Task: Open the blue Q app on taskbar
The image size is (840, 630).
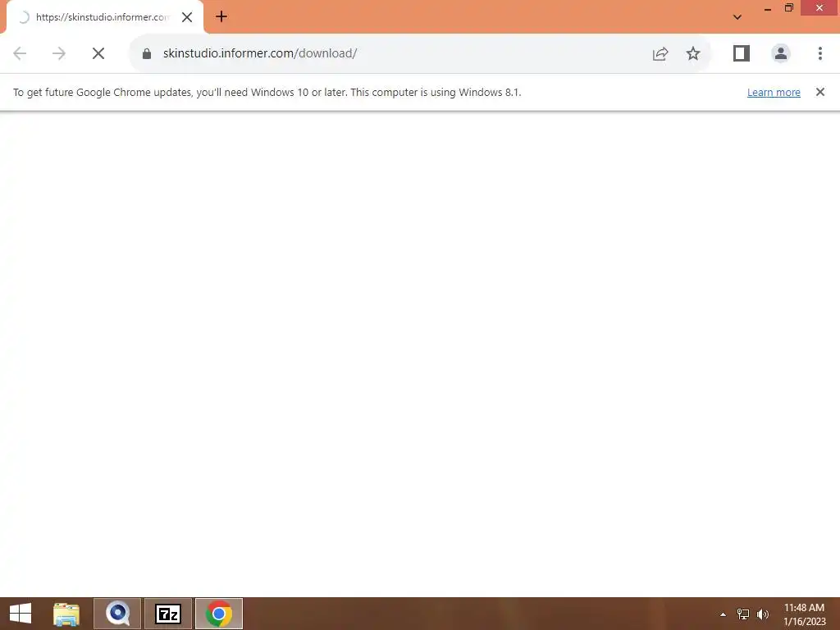Action: click(x=117, y=614)
